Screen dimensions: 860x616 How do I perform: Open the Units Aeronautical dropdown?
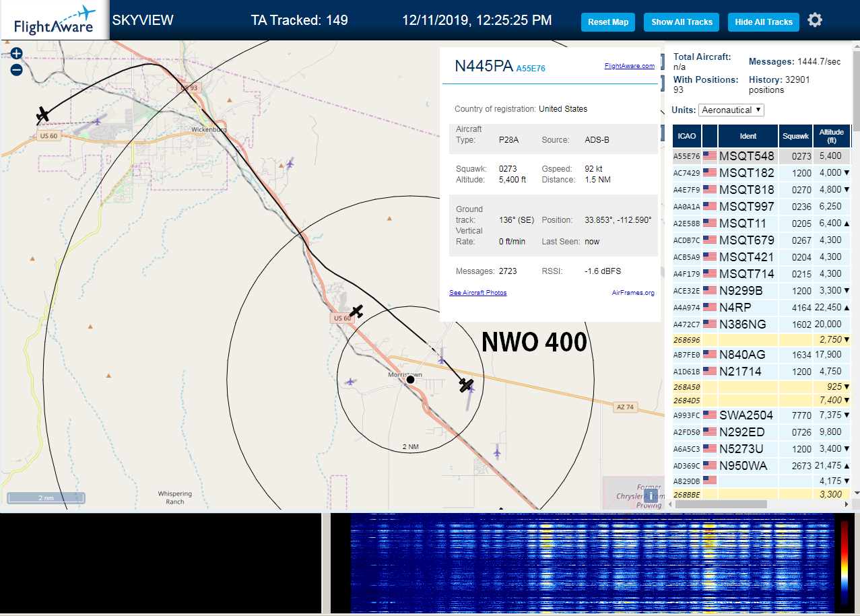coord(731,110)
